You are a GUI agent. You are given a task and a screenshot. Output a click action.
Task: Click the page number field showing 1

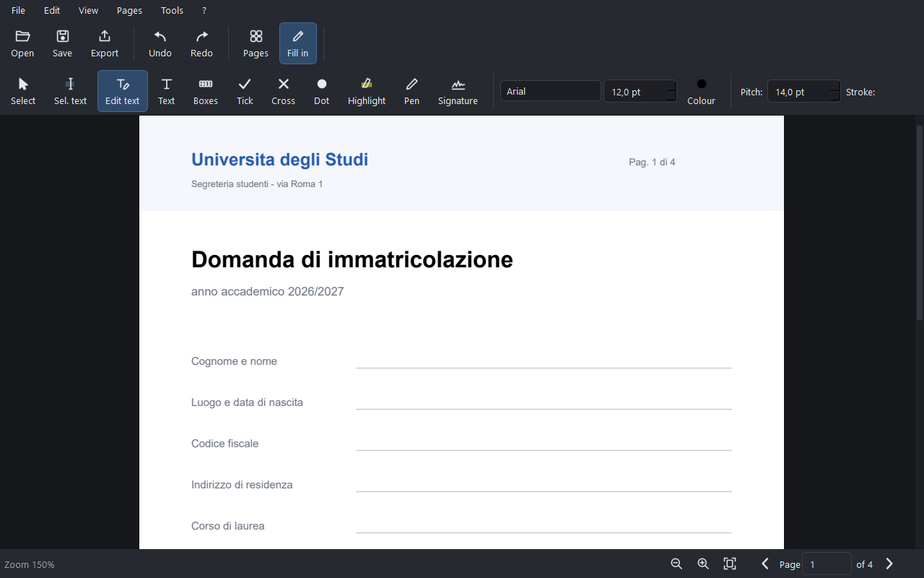[x=827, y=564]
